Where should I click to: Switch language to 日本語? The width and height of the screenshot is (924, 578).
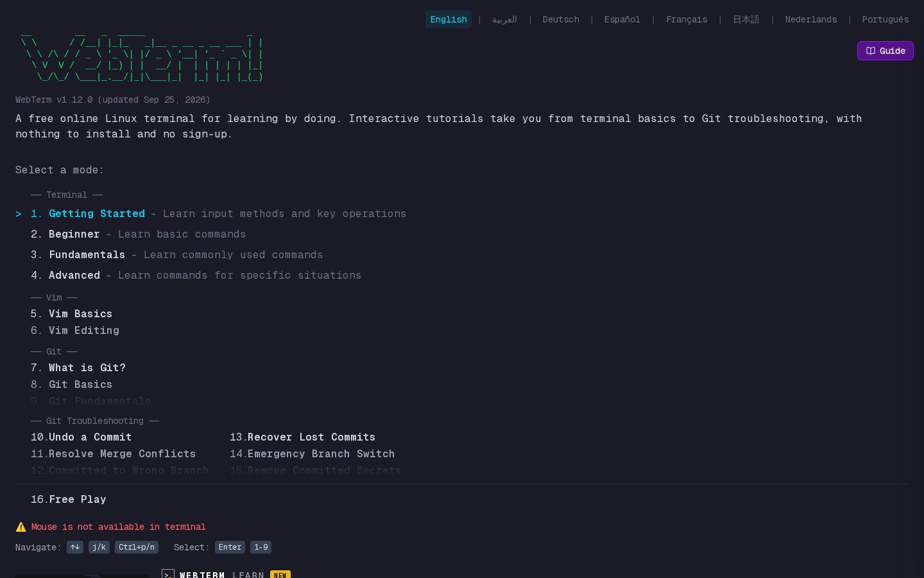coord(746,19)
